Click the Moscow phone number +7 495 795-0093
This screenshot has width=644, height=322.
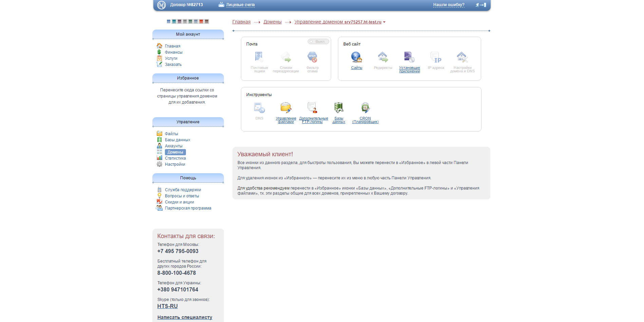178,251
